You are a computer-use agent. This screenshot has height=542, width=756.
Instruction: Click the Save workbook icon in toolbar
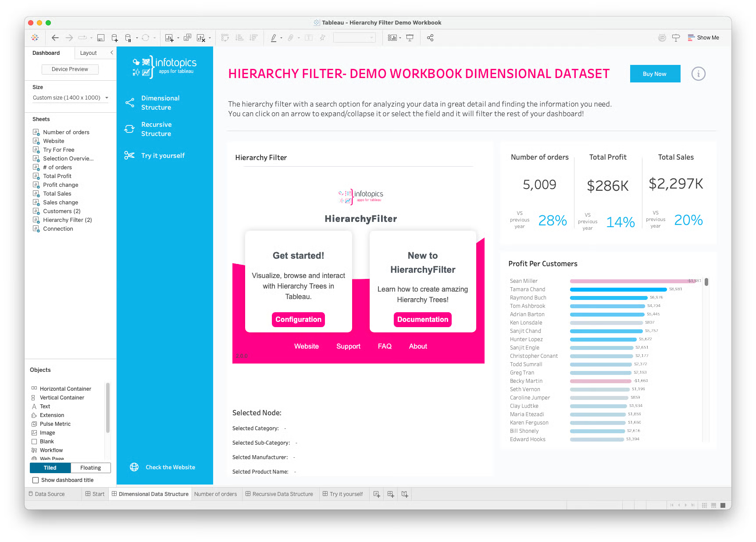[x=101, y=38]
